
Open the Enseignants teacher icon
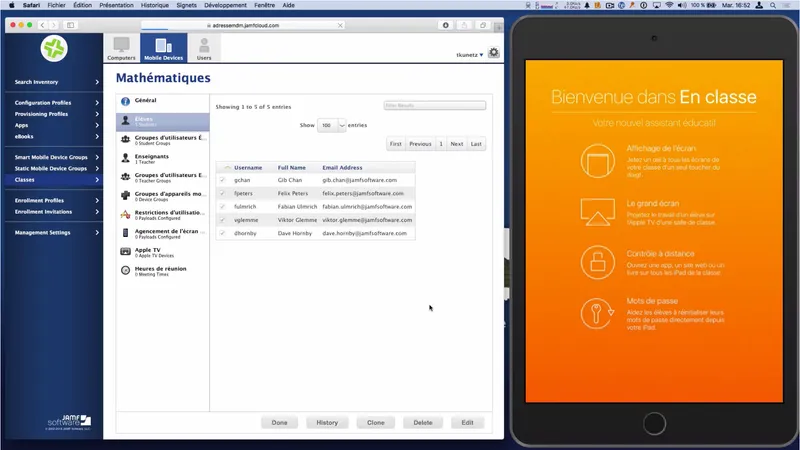coord(126,158)
